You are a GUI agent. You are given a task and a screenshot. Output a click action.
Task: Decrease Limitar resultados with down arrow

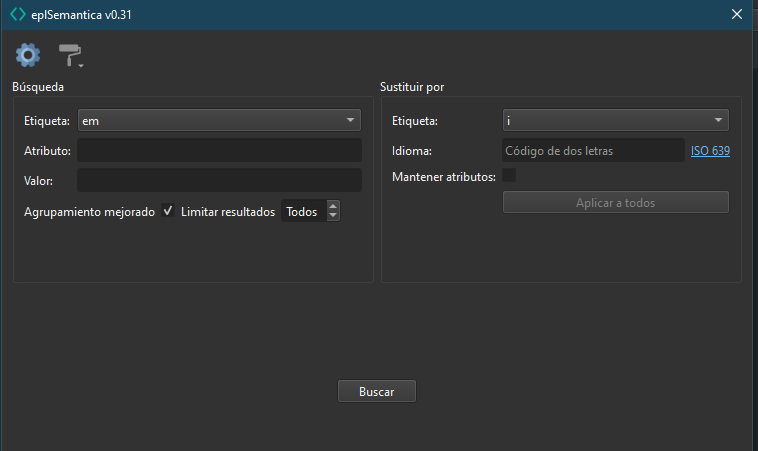[x=333, y=216]
